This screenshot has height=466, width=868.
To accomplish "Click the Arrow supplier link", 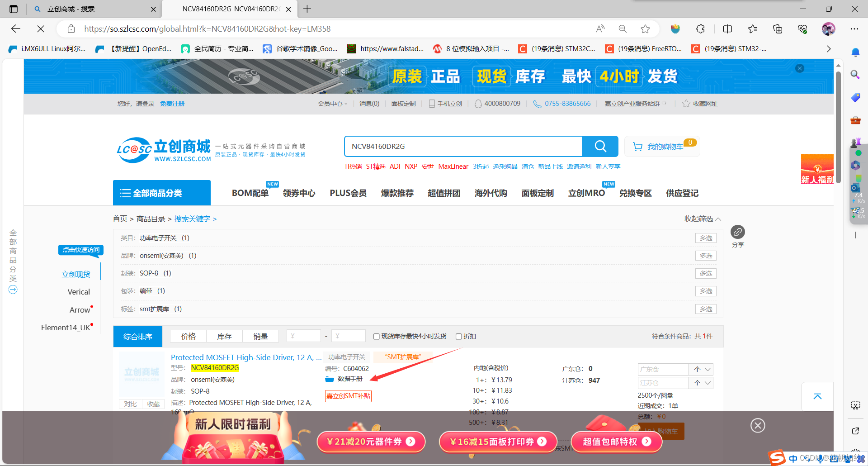I will [80, 310].
